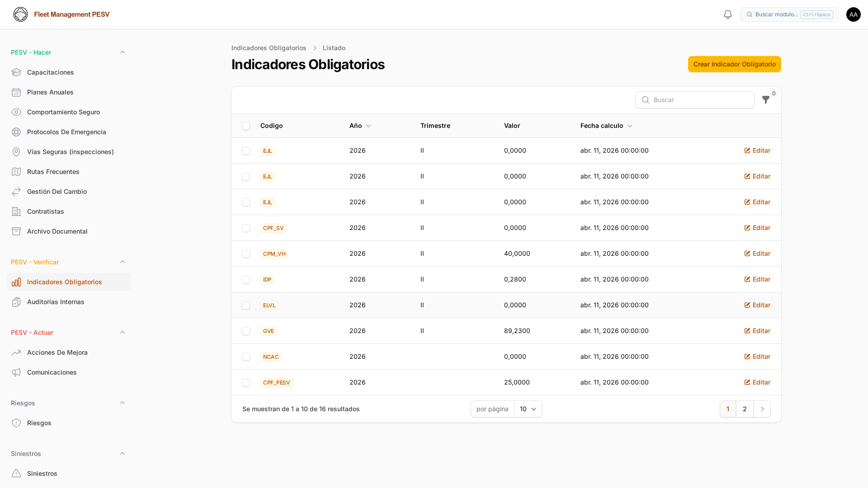Image resolution: width=868 pixels, height=488 pixels.
Task: Open Comportamiento Seguro in the sidebar
Action: click(x=69, y=112)
